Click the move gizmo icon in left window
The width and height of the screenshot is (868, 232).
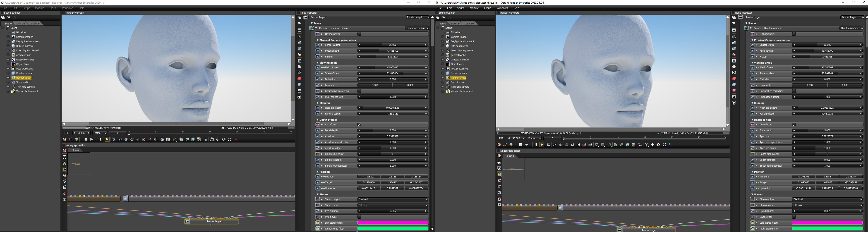point(218,139)
